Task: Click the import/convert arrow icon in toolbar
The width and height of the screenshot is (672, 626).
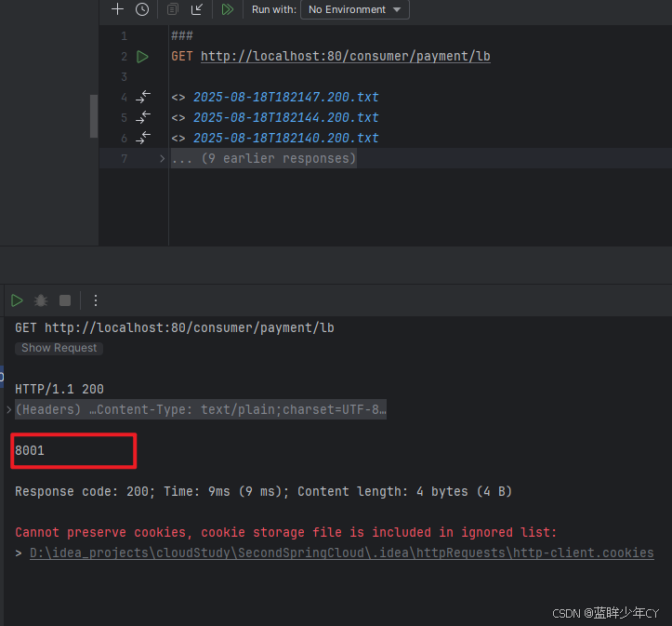Action: point(197,9)
